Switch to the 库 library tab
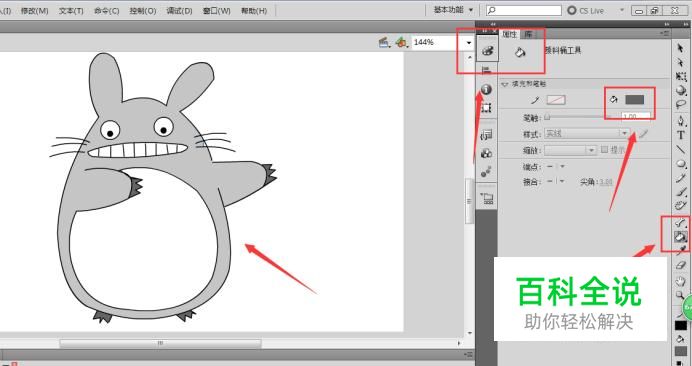Viewport: 692px width, 366px height. coord(529,34)
